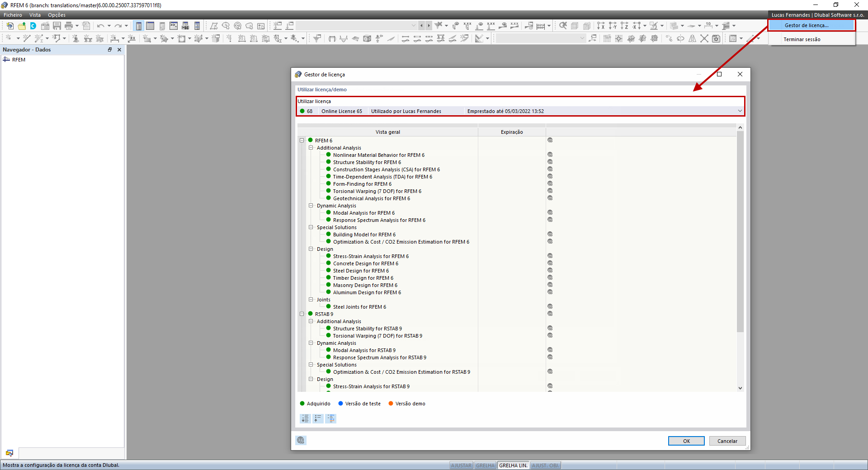Open web info globe for Steel Design for RFEM 6
This screenshot has width=868, height=470.
(x=550, y=270)
